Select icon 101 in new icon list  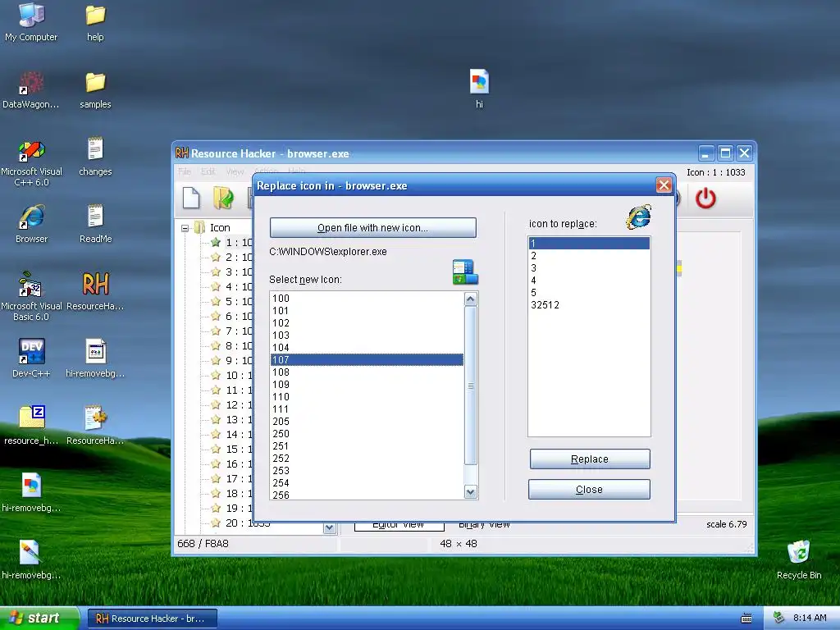[367, 311]
